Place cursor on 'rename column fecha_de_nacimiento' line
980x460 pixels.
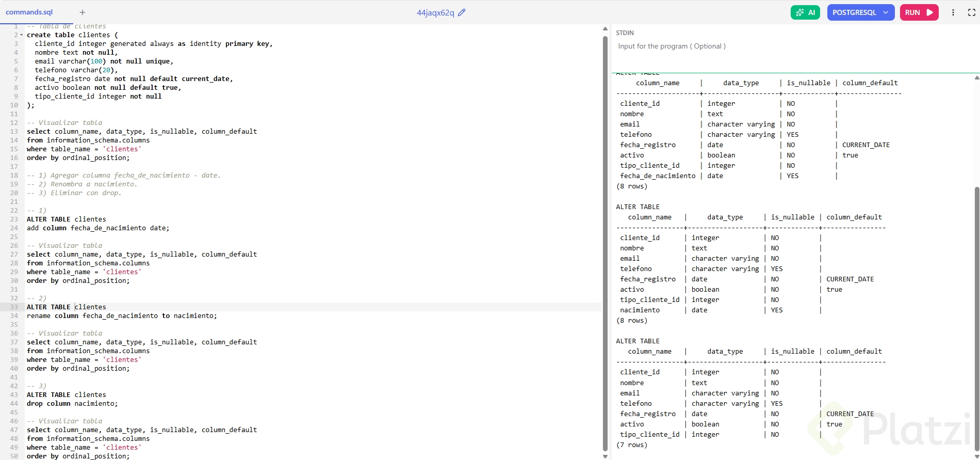(122, 316)
